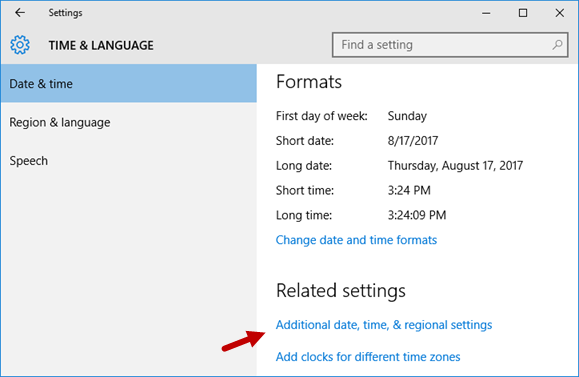This screenshot has height=377, width=579.
Task: Focus the Find a setting field
Action: (x=450, y=45)
